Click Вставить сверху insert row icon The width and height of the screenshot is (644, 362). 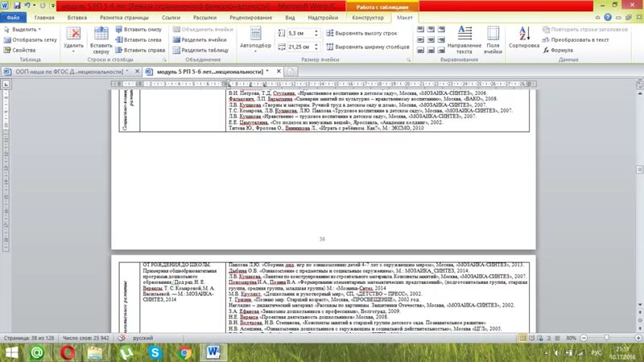[x=101, y=39]
